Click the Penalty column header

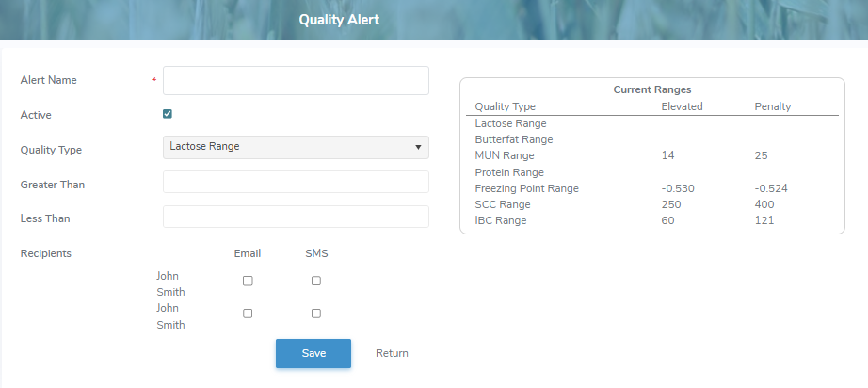pos(772,106)
